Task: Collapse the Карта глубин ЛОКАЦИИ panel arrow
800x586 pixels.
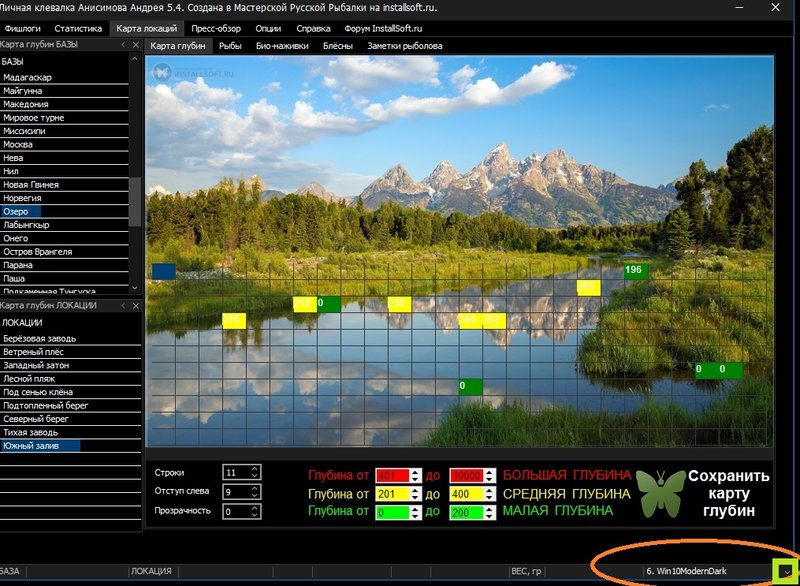Action: click(123, 305)
